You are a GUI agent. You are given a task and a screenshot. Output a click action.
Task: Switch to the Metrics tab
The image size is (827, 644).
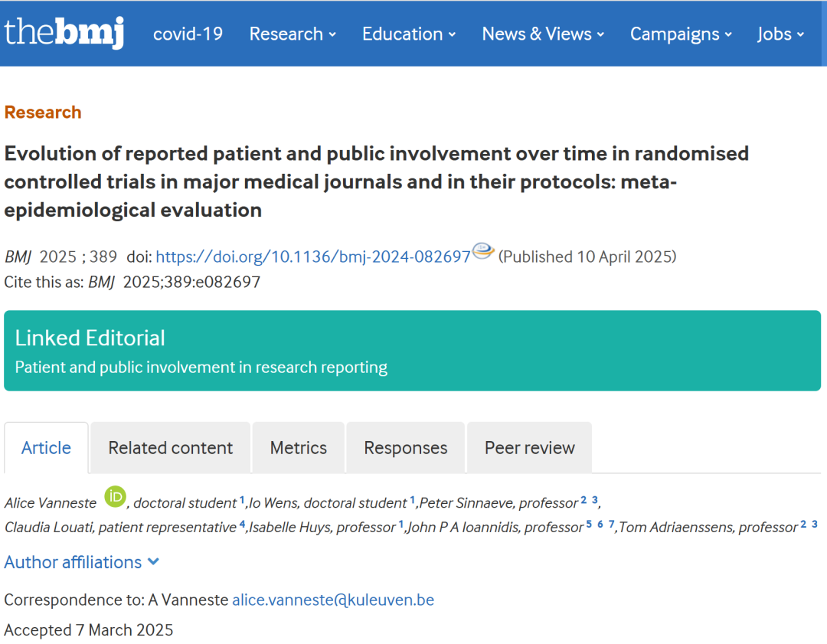pos(298,447)
